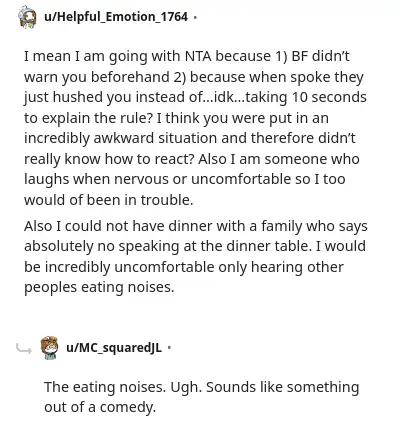Click the u/Helpful_Emotion_1764 avatar icon
This screenshot has width=400, height=443.
(27, 17)
